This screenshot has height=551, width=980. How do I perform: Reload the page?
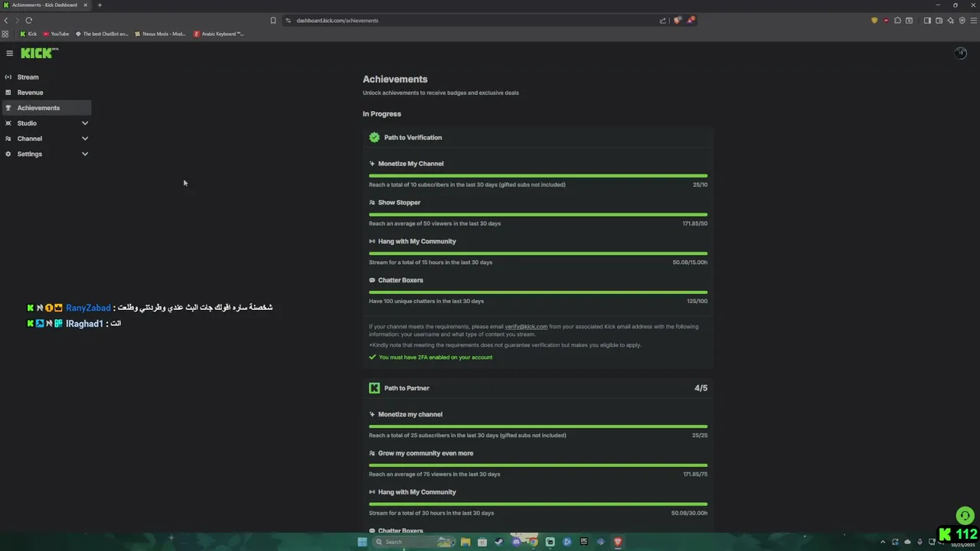click(29, 21)
